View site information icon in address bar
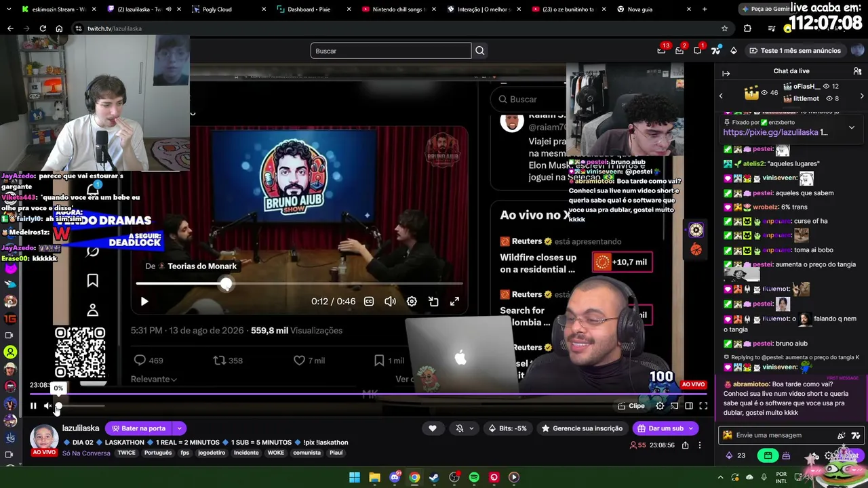This screenshot has width=868, height=488. click(79, 28)
